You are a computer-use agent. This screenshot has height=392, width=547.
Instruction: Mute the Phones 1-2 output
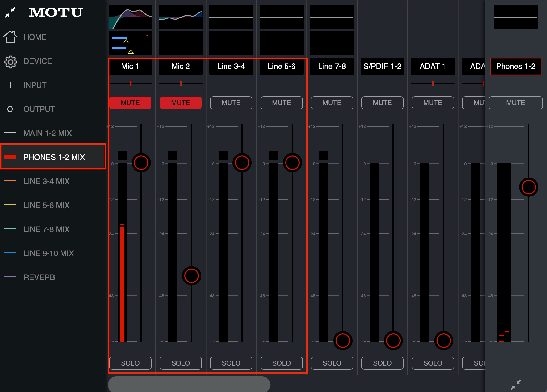click(x=516, y=103)
